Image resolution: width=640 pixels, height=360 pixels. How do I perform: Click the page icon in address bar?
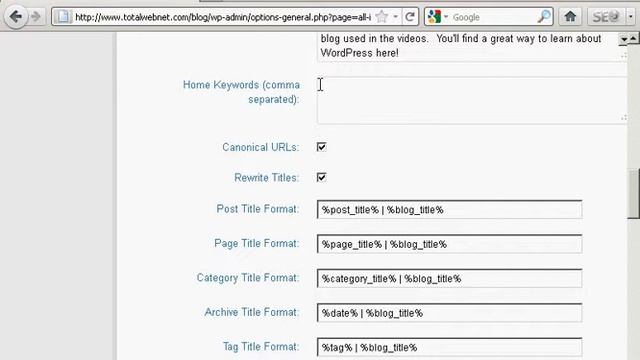[63, 17]
